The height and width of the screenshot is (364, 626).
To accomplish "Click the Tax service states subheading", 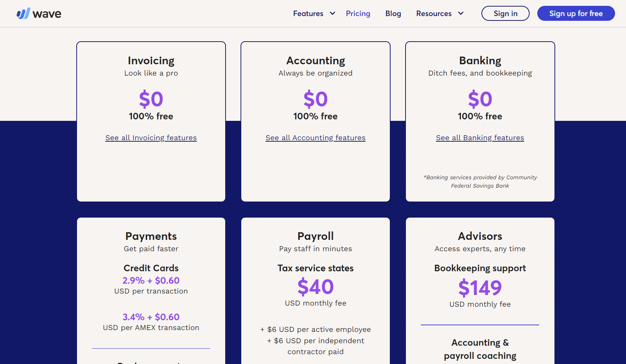I will (316, 268).
